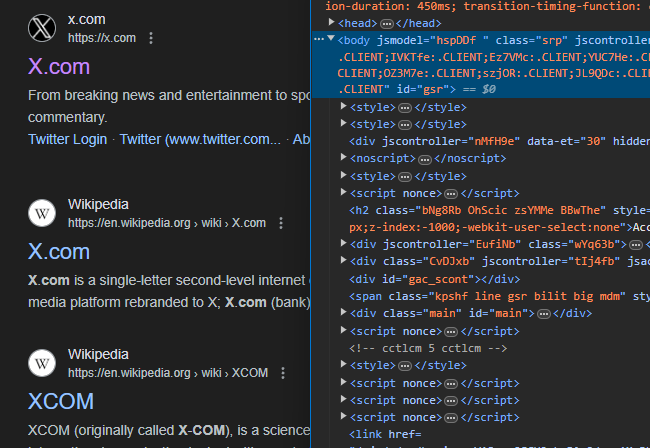The image size is (650, 448).
Task: Click the en.wikipedia.org › wiki › X.com breadcrumb
Action: pos(167,223)
